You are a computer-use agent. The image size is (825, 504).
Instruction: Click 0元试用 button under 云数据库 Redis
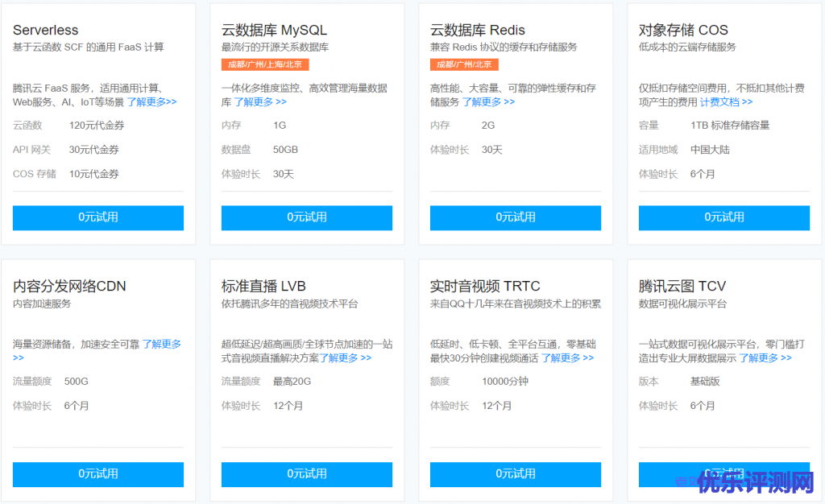516,217
